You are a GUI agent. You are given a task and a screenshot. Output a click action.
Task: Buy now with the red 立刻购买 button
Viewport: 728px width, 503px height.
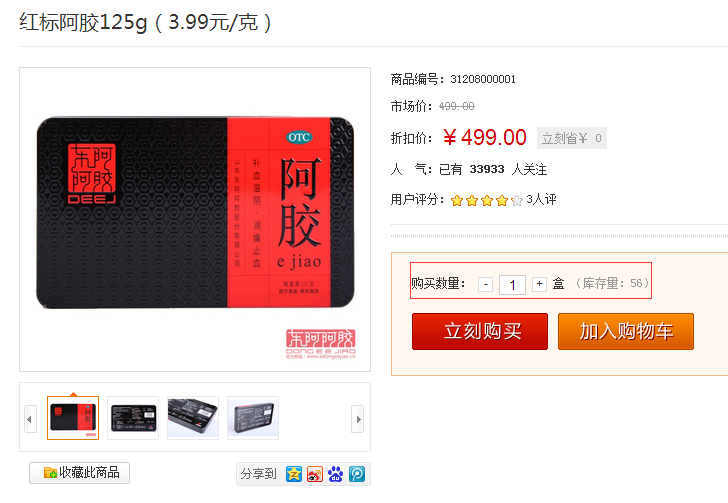[x=480, y=331]
